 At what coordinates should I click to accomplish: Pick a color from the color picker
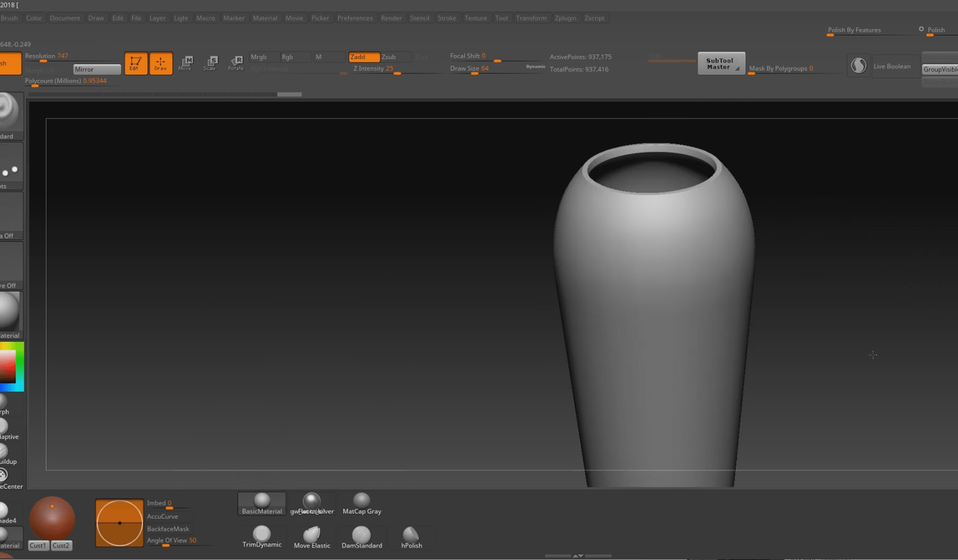[11, 367]
